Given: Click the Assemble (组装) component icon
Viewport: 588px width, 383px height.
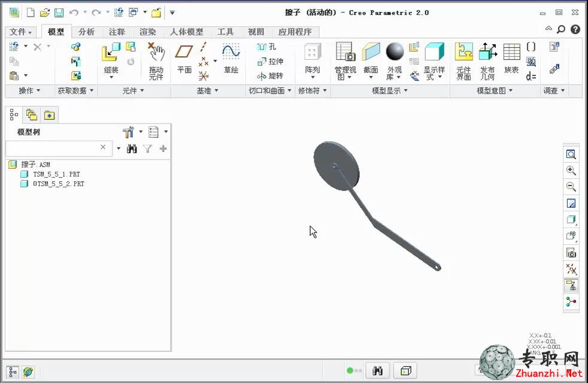Looking at the screenshot, I should click(111, 51).
